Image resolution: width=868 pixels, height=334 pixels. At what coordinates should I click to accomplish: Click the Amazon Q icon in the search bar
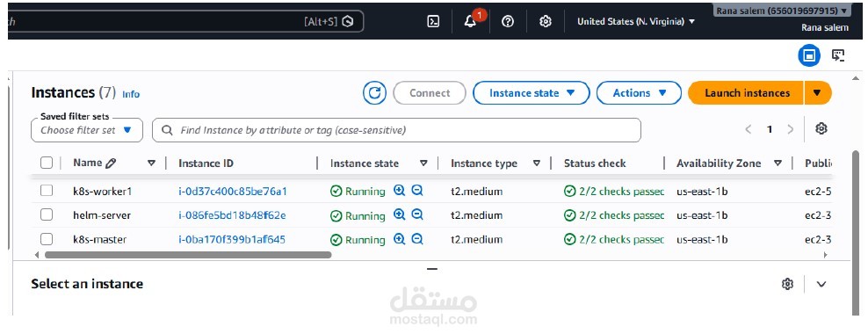348,22
